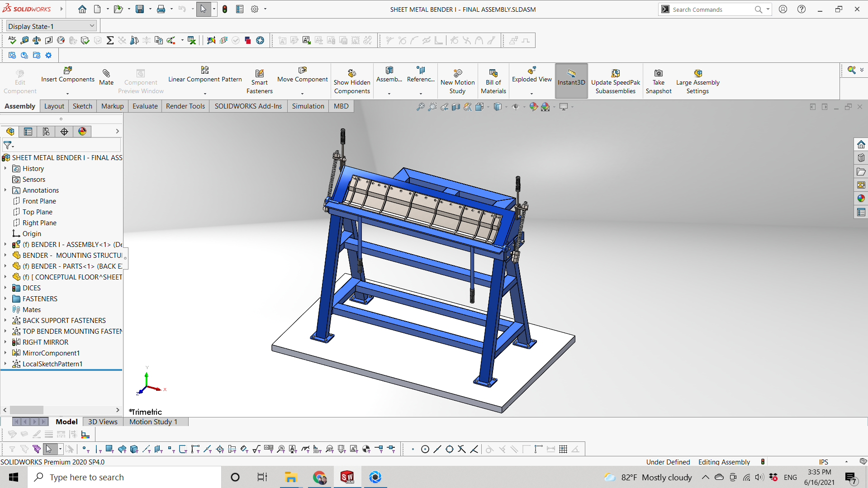Open the Motion Study 1 tab

[x=153, y=422]
